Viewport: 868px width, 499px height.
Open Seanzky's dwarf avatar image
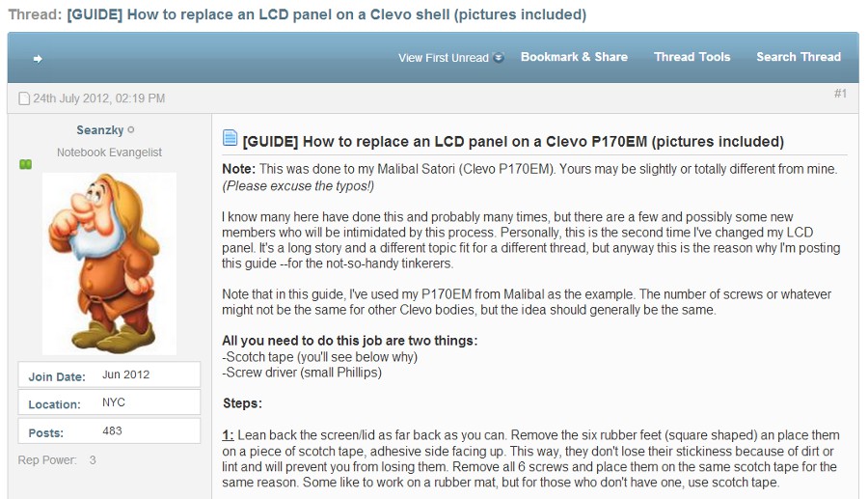tap(110, 263)
